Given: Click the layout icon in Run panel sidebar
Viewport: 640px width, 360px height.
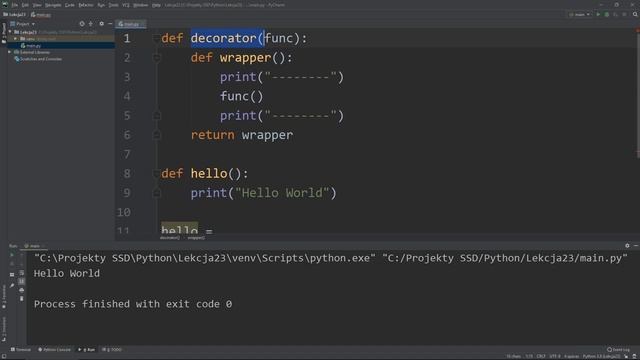Looking at the screenshot, I should click(12, 275).
